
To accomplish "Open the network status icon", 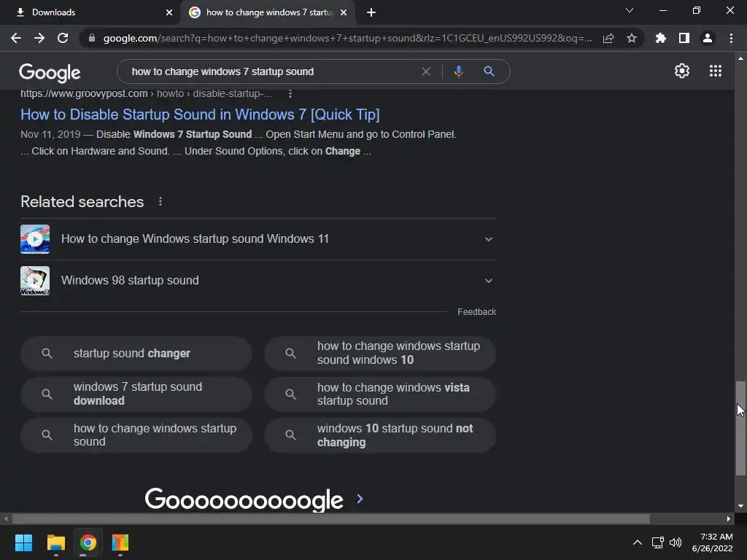I will pyautogui.click(x=658, y=542).
